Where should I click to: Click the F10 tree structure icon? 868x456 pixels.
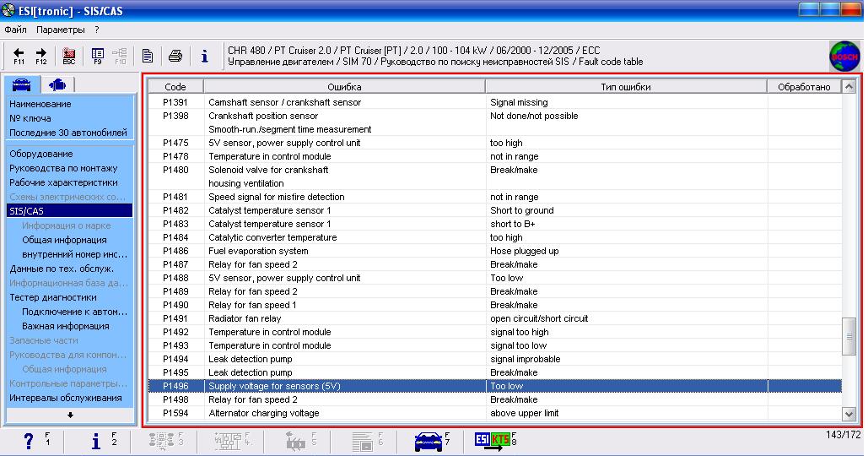[x=120, y=56]
